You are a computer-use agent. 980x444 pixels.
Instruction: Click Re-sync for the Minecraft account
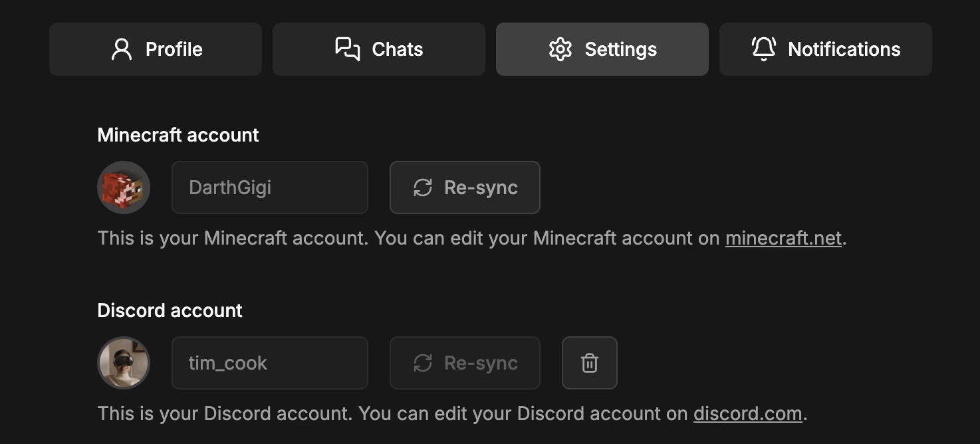[465, 187]
